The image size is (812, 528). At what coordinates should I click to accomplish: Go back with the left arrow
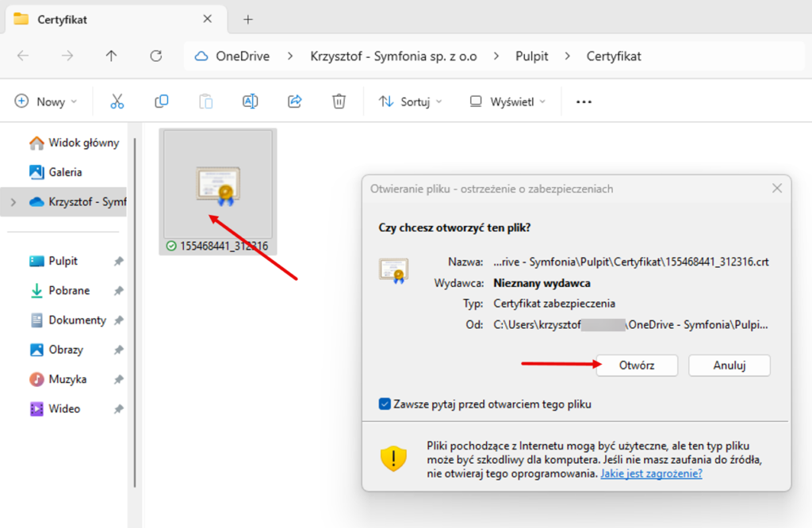23,56
